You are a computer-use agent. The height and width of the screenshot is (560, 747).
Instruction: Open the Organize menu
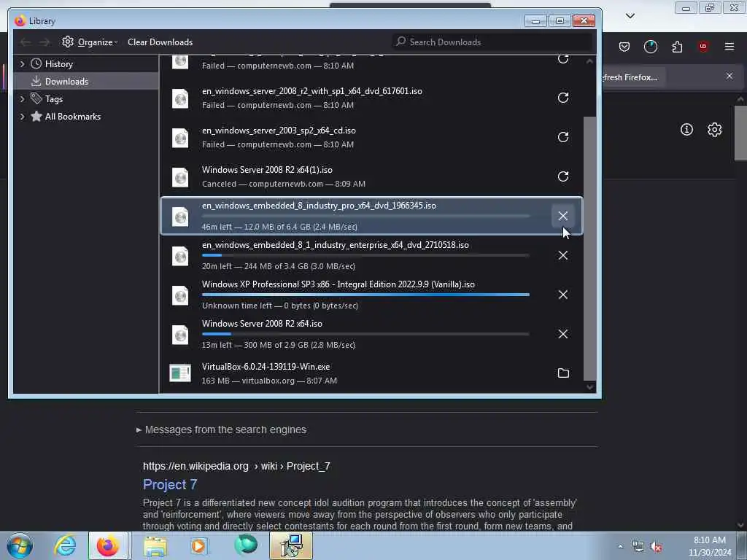(90, 42)
